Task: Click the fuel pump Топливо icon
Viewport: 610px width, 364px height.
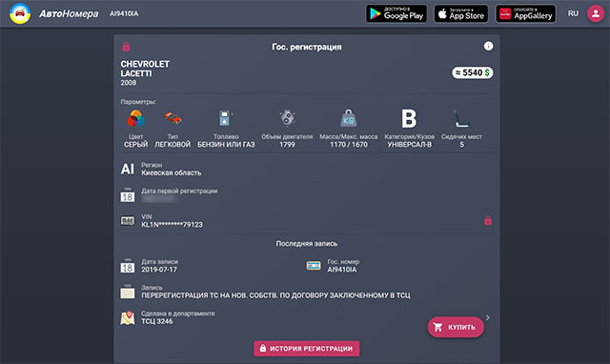Action: point(225,118)
